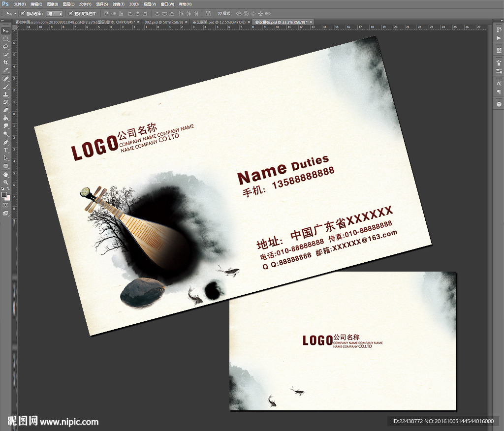Open the Properties panel icon
The width and height of the screenshot is (504, 431).
tap(499, 50)
